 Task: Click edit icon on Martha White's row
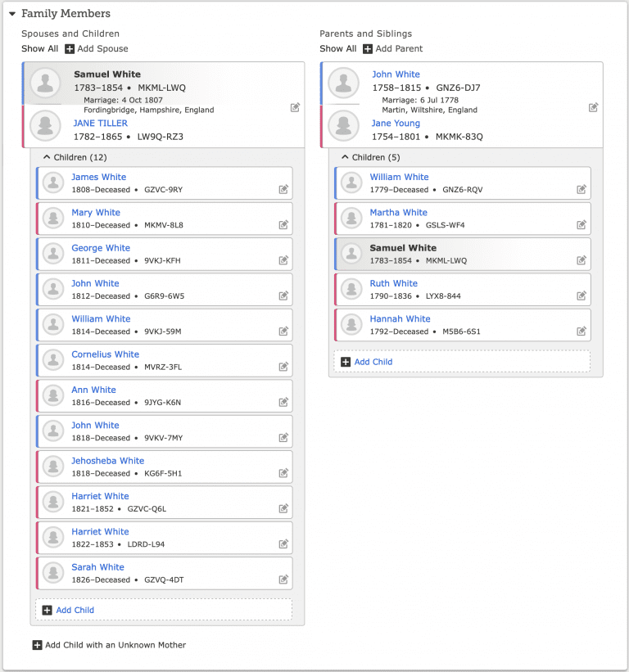coord(581,224)
